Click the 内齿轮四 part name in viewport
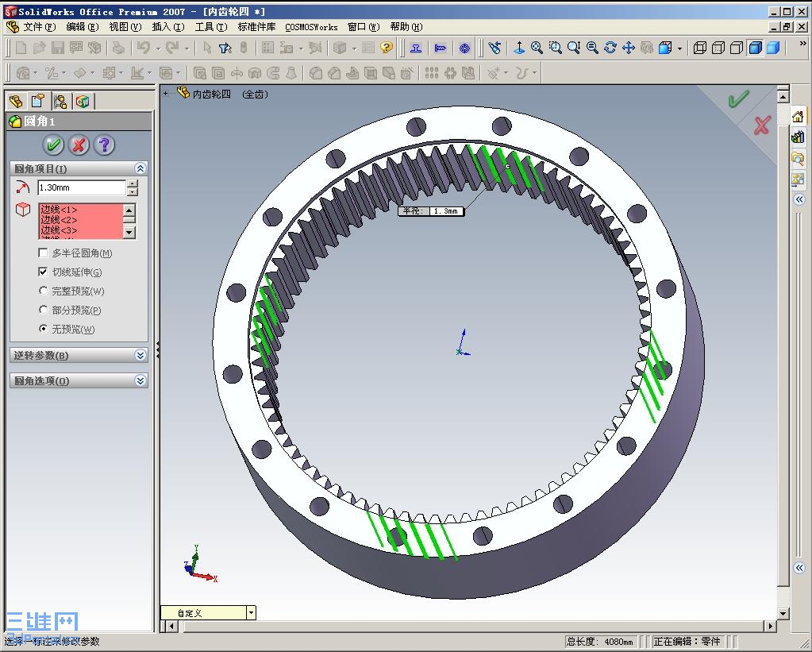812x652 pixels. [x=212, y=94]
